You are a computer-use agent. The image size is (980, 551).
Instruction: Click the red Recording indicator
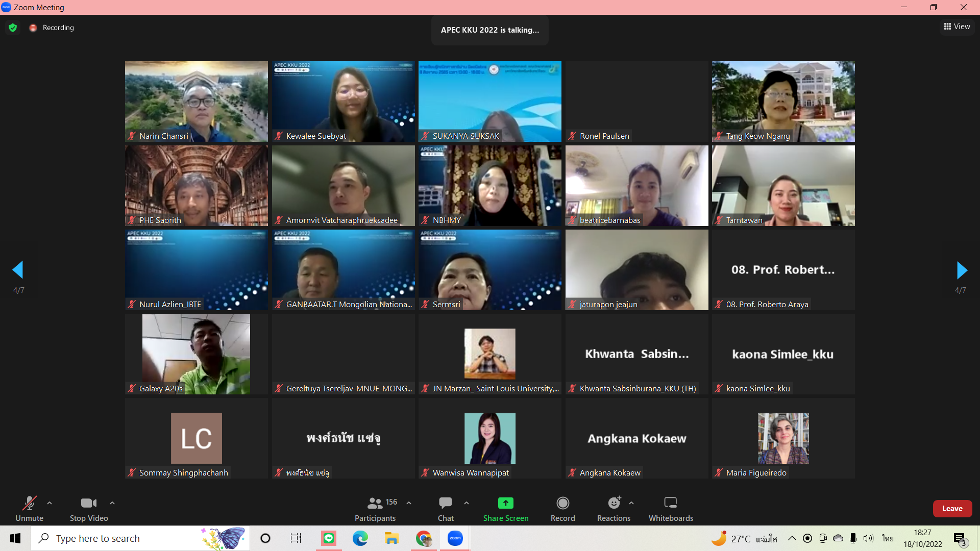coord(33,28)
